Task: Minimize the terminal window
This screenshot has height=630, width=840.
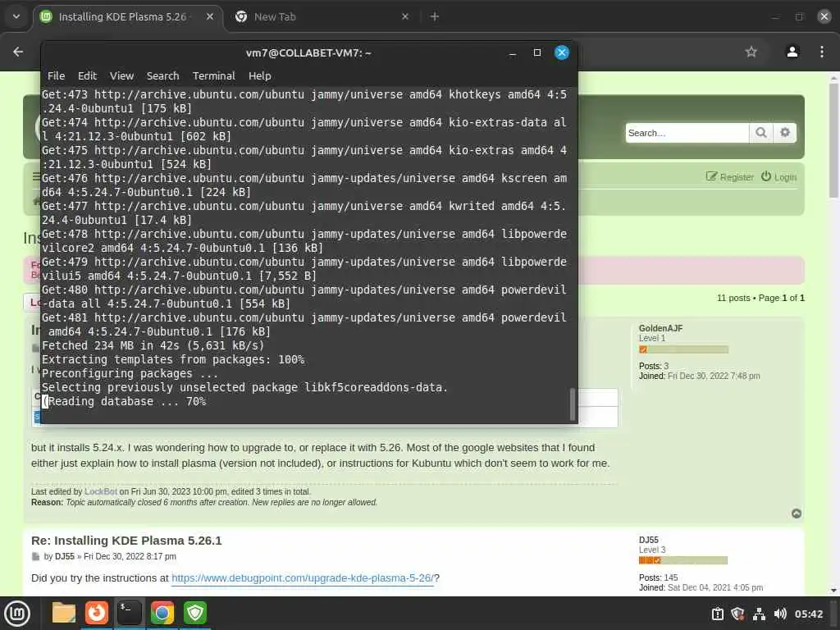Action: pyautogui.click(x=512, y=52)
